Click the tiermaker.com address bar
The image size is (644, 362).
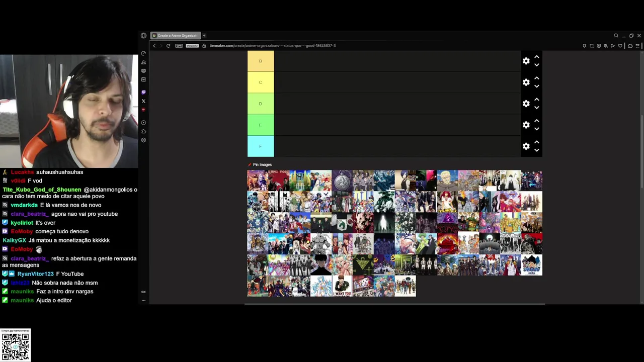(x=273, y=46)
